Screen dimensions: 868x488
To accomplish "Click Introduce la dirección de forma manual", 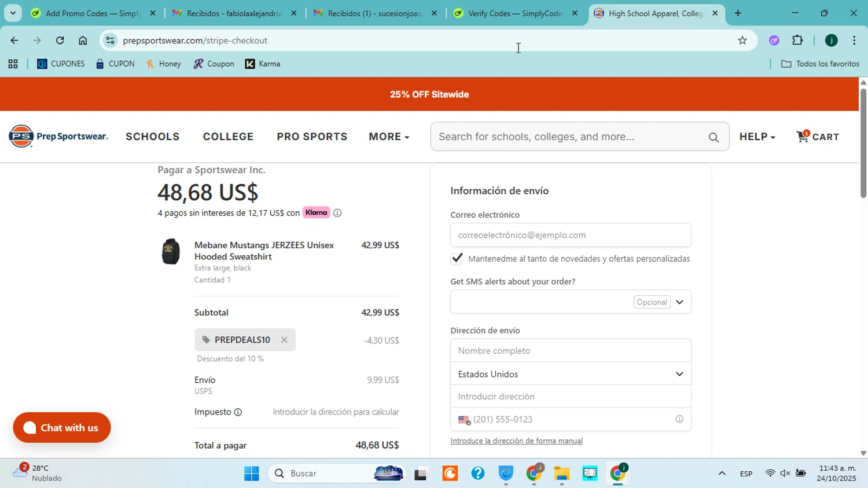I will [517, 441].
